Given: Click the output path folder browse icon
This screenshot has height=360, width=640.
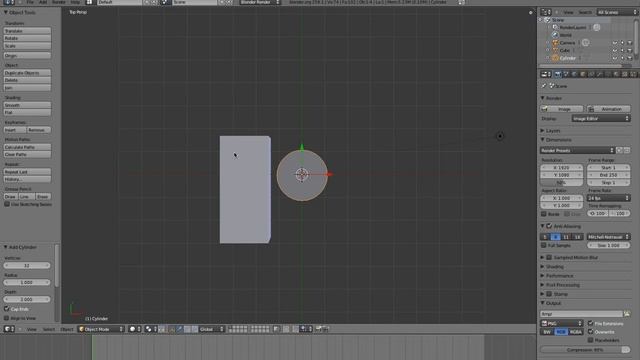Looking at the screenshot, I should (x=627, y=314).
